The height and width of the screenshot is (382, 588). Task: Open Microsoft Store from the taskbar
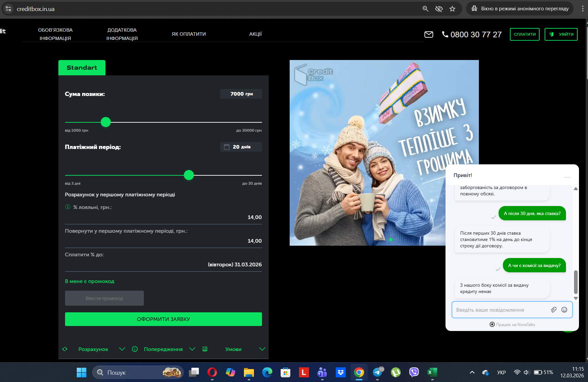coord(285,372)
